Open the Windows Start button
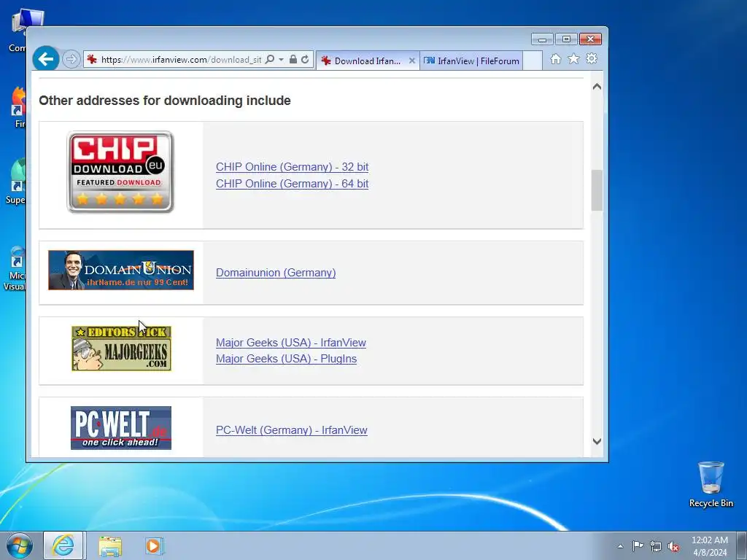 [x=20, y=545]
